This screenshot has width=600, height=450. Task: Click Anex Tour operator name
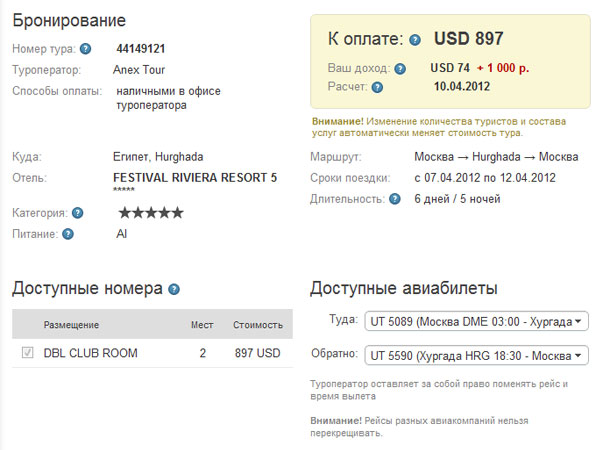(139, 70)
